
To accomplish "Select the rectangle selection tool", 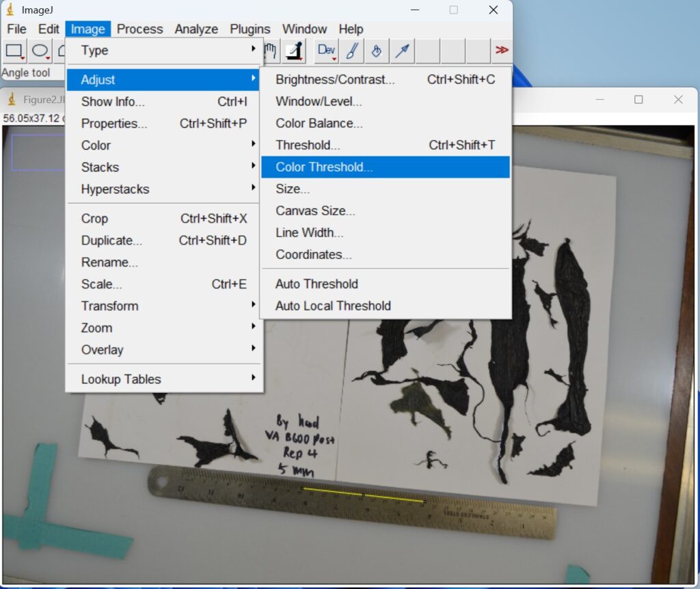I will 15,51.
